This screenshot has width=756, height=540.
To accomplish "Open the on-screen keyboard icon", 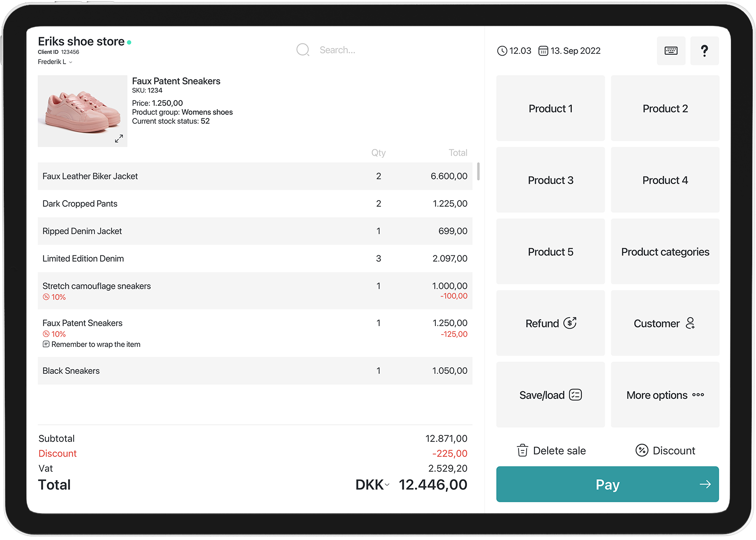I will [671, 51].
